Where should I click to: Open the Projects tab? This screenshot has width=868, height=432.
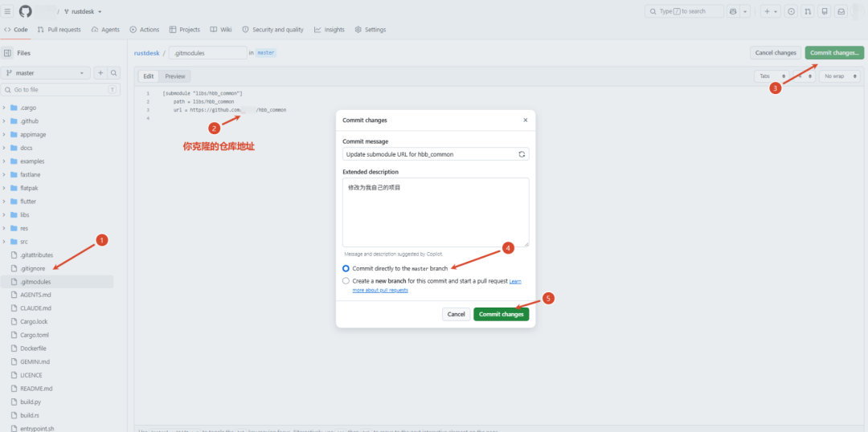[185, 30]
